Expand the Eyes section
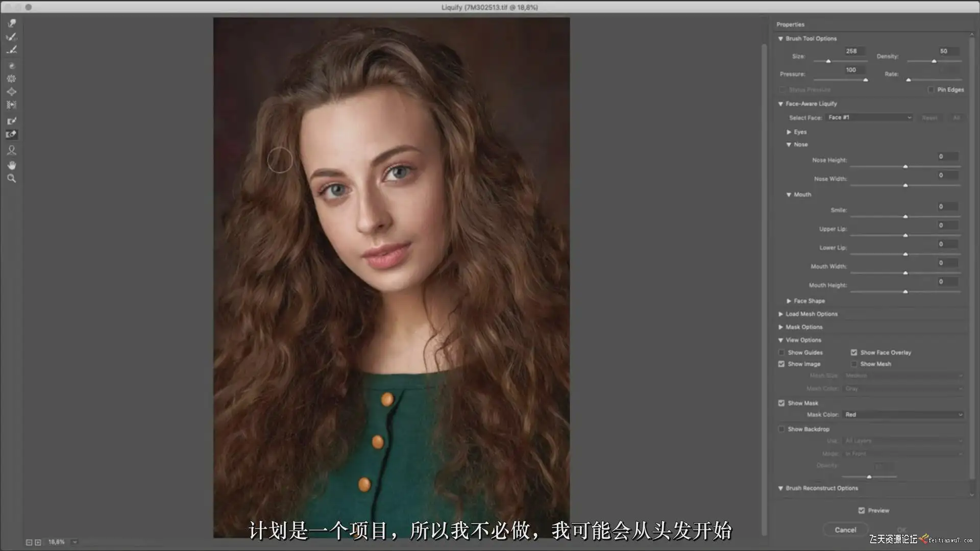980x551 pixels. pyautogui.click(x=789, y=132)
